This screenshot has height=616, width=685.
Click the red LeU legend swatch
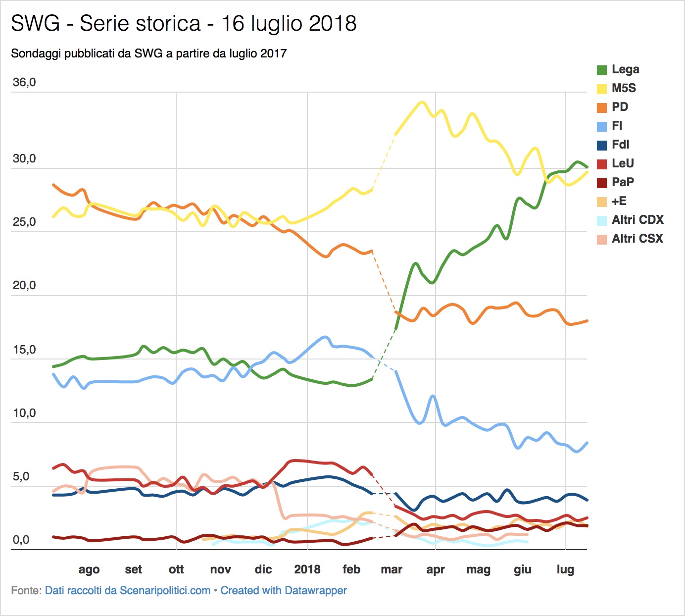[602, 164]
